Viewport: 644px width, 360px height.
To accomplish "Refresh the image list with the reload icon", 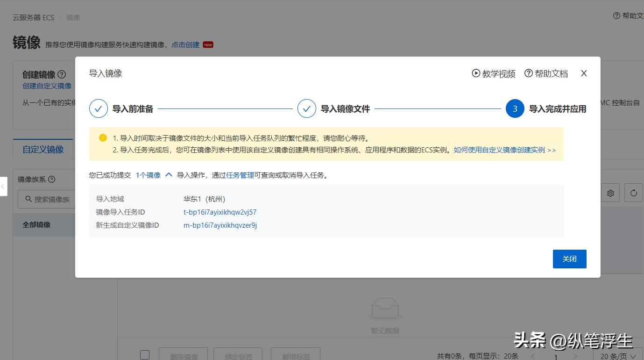I will 634,193.
